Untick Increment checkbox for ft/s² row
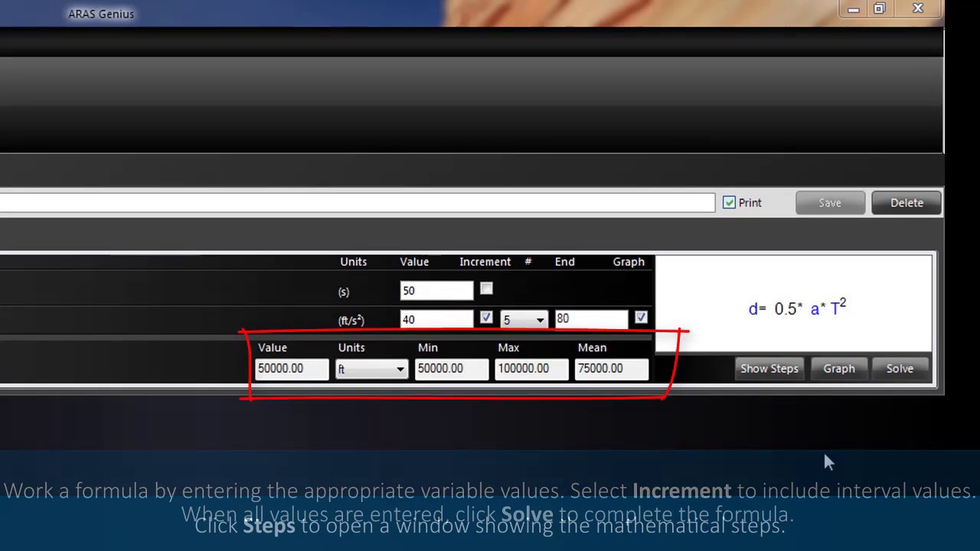 click(x=486, y=317)
